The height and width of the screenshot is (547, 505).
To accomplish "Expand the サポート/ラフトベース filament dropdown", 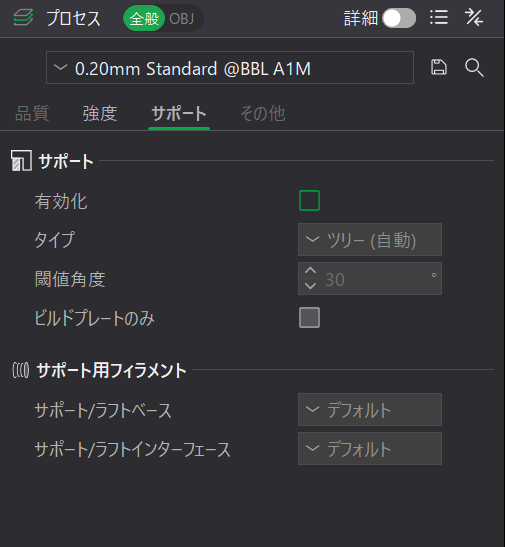I will tap(370, 410).
